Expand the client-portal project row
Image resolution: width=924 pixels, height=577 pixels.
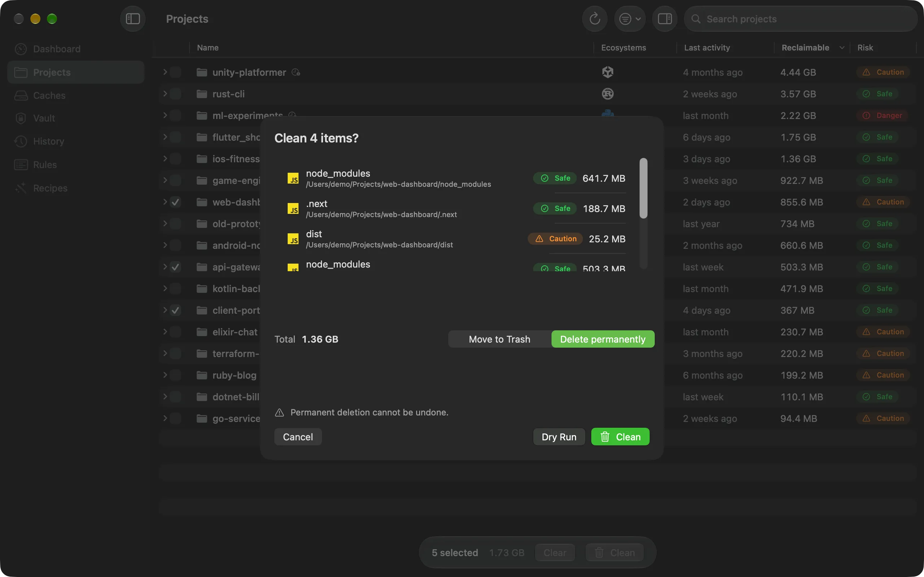[165, 310]
